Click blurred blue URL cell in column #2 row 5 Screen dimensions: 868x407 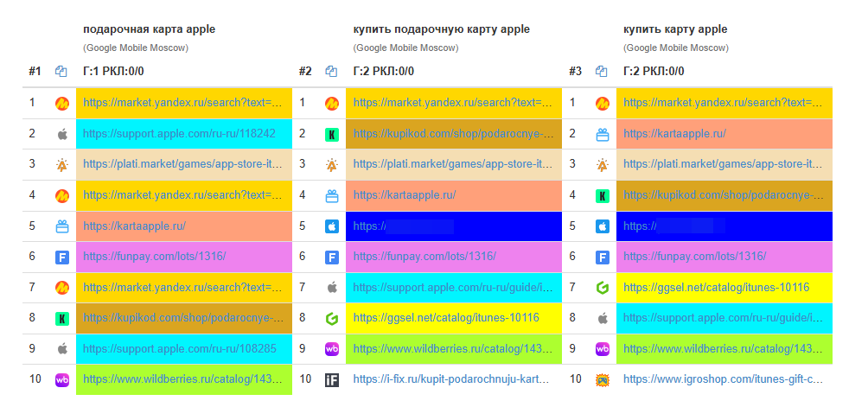point(454,226)
